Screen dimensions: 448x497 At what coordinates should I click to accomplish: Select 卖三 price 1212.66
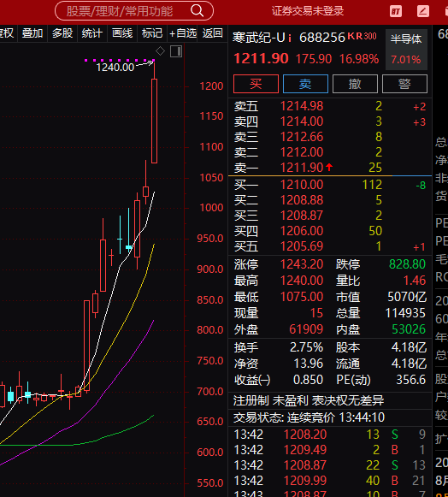(302, 137)
